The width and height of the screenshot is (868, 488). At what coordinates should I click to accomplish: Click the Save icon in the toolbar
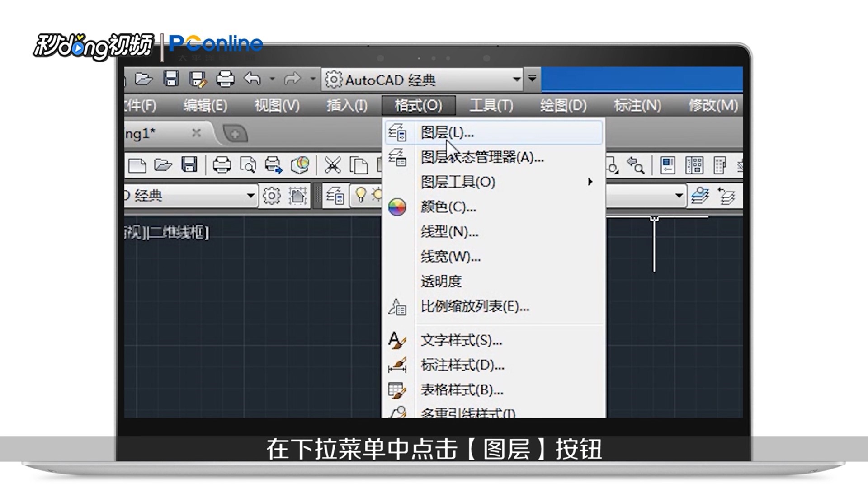click(x=172, y=78)
